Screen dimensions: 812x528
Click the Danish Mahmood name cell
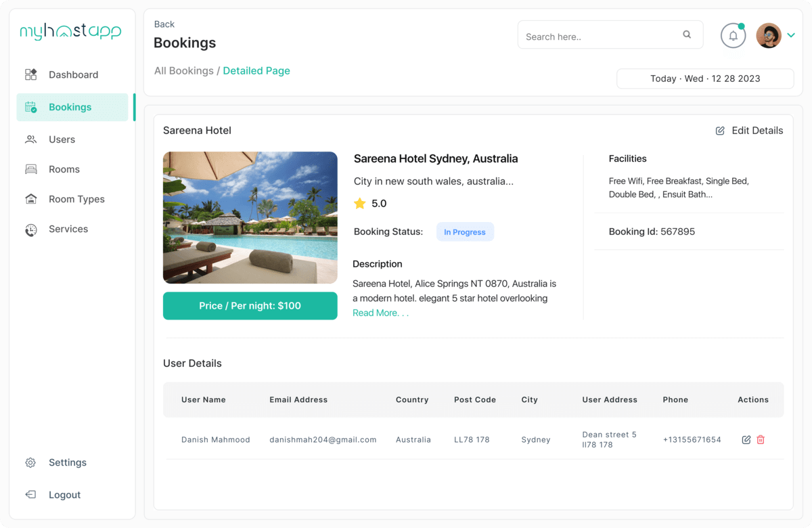coord(216,440)
